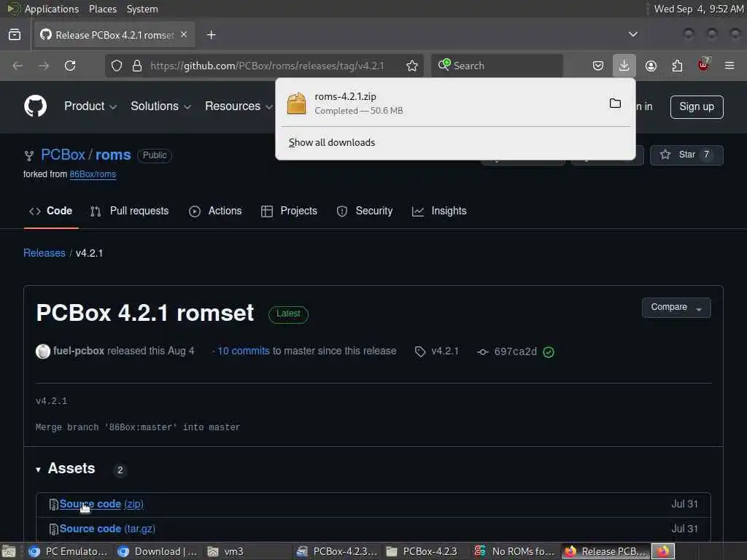Open the Pocket save icon
Screen dimensions: 747x560
(598, 66)
